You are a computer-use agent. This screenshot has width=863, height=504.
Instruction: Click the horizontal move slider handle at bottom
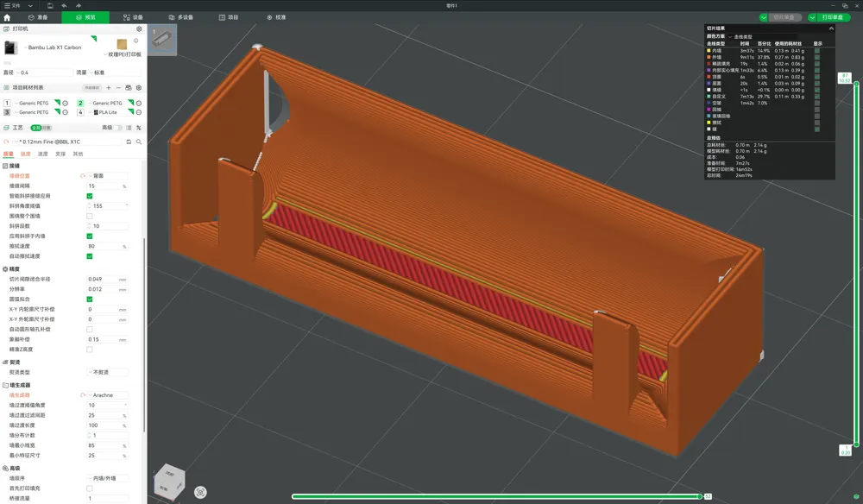(x=700, y=496)
